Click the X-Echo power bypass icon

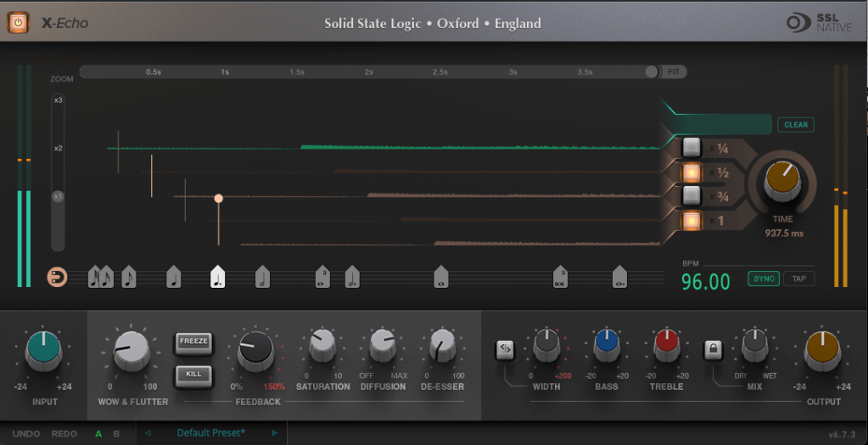(x=18, y=23)
